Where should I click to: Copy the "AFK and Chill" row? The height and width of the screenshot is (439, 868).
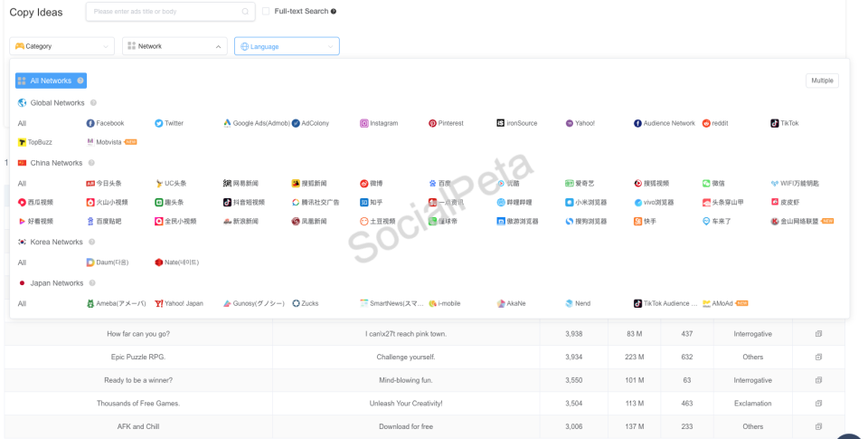click(818, 426)
